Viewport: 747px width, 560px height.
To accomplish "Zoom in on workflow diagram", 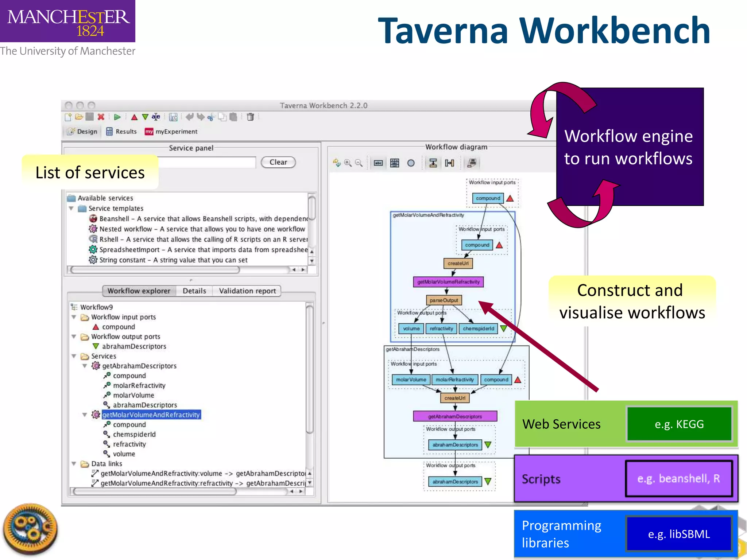I will pos(348,163).
